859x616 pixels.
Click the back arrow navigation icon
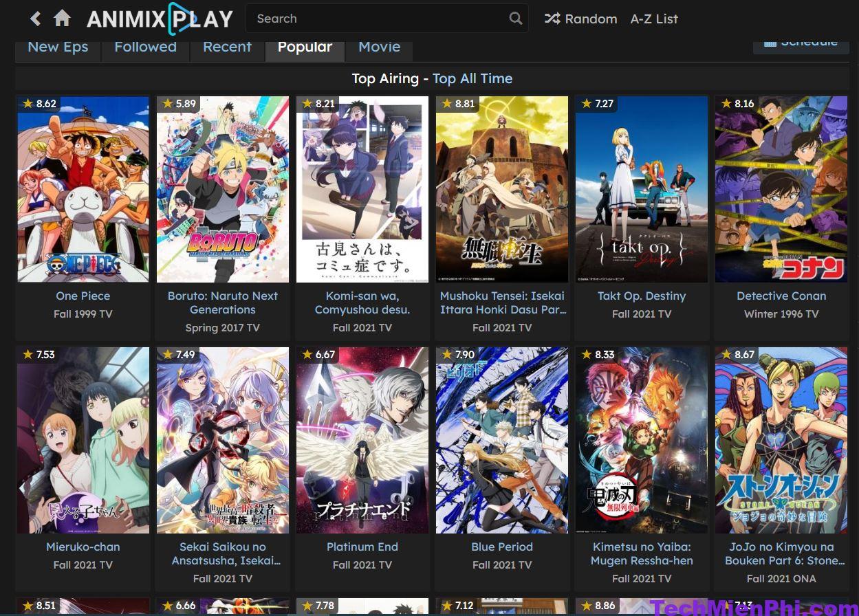coord(35,19)
